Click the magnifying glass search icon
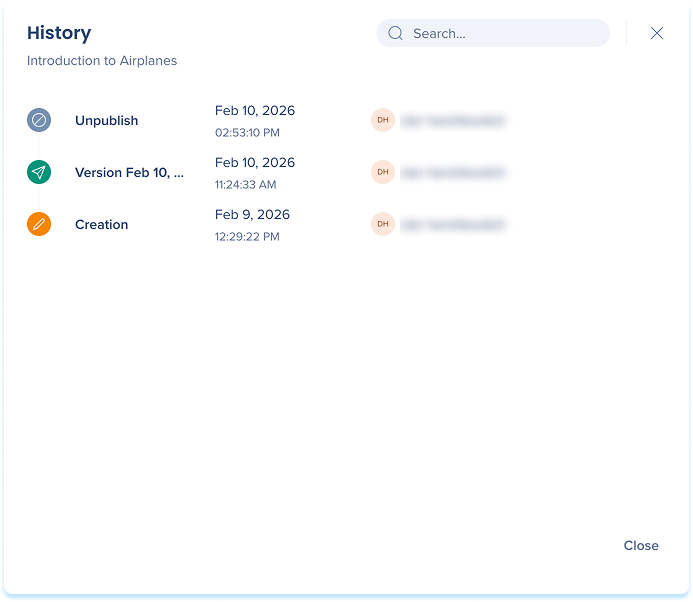Image resolution: width=693 pixels, height=602 pixels. pyautogui.click(x=395, y=33)
